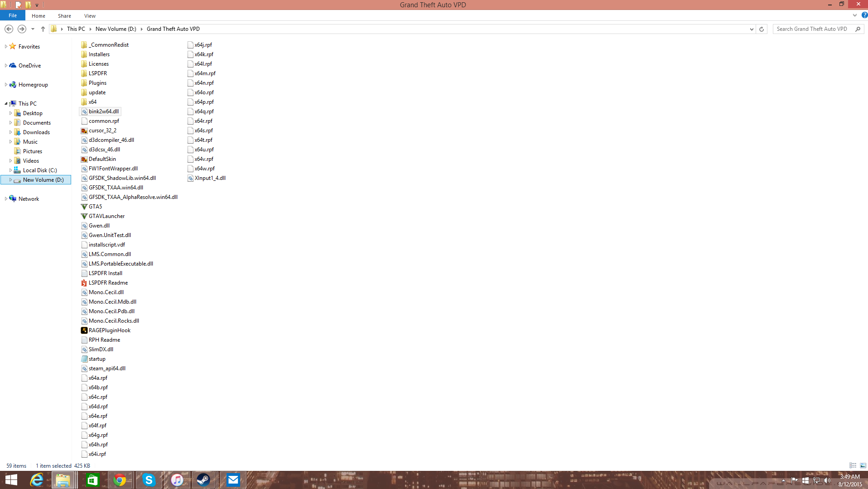Image resolution: width=868 pixels, height=489 pixels.
Task: Click the Forward navigation arrow
Action: [22, 29]
